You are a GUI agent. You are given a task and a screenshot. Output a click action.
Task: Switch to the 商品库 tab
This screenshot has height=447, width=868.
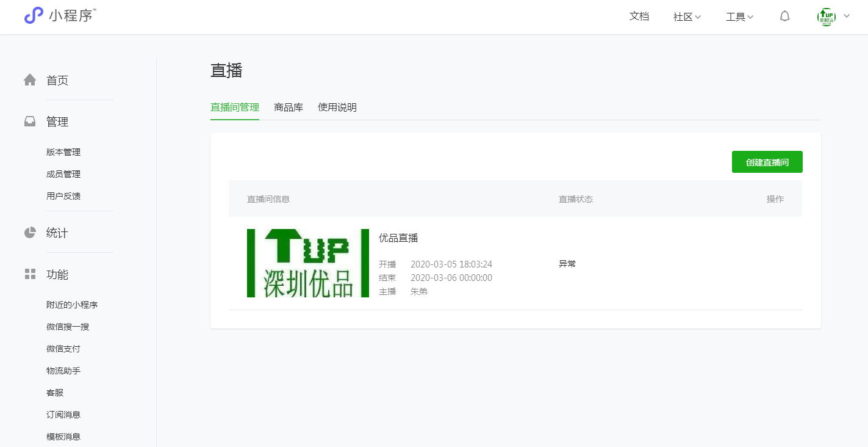289,107
